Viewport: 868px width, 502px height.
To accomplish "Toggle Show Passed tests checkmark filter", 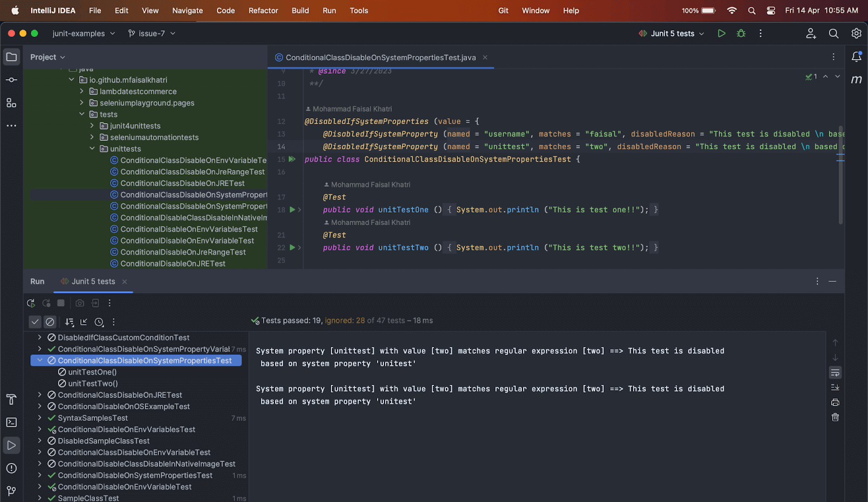I will [x=35, y=321].
